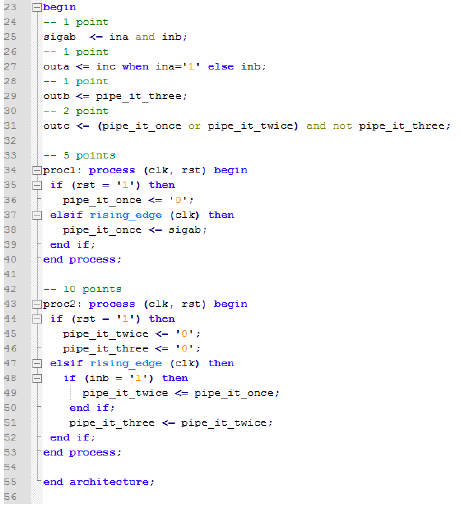Click line number 42 in the gutter
Screen dimensions: 460x510
pos(10,289)
